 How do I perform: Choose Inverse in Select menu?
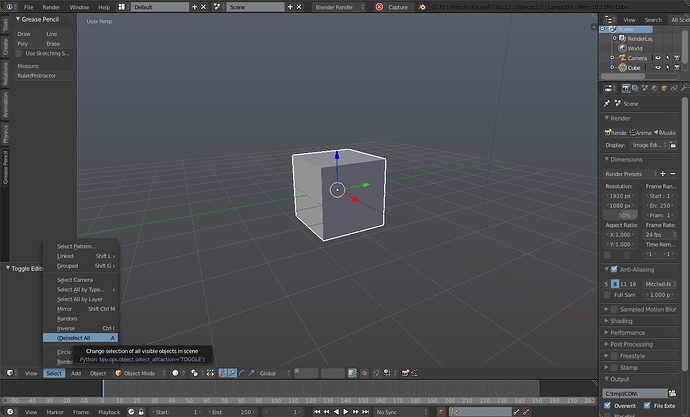coord(81,328)
